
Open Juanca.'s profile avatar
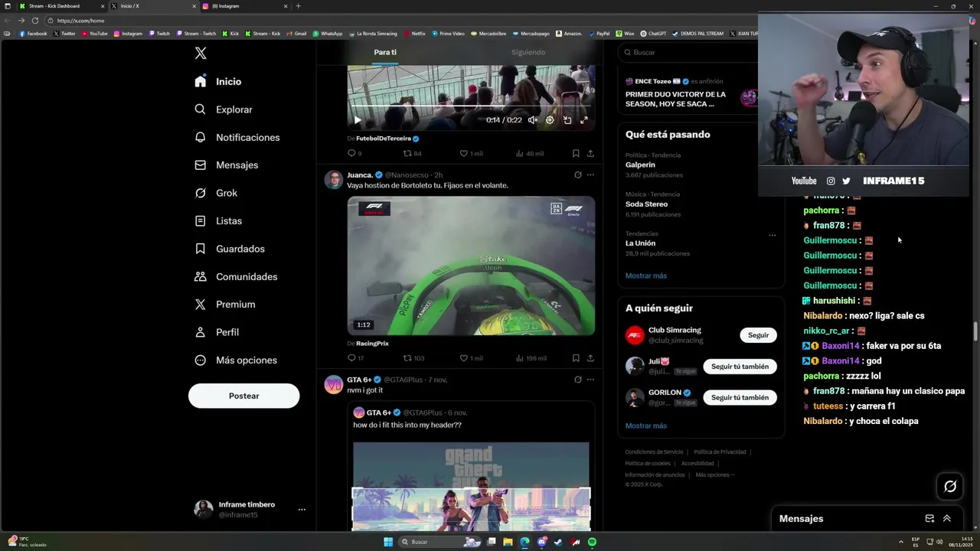coord(334,180)
